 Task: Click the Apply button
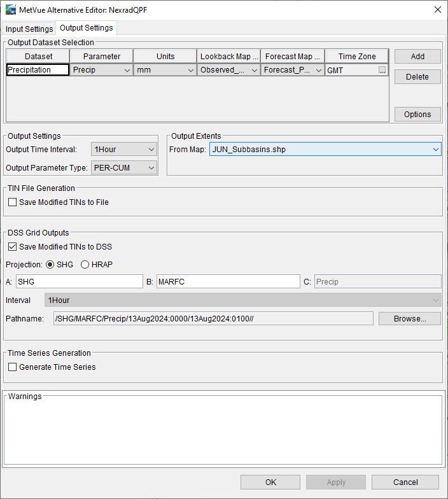click(336, 482)
